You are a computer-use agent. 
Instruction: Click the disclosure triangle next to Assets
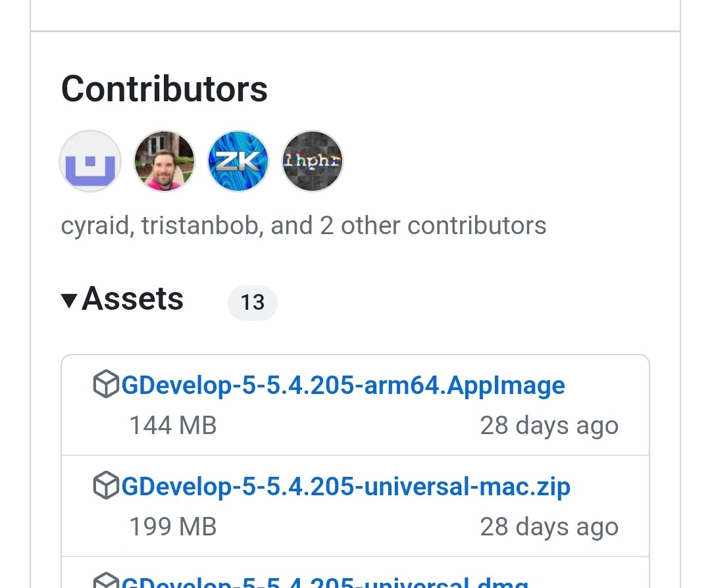[68, 301]
